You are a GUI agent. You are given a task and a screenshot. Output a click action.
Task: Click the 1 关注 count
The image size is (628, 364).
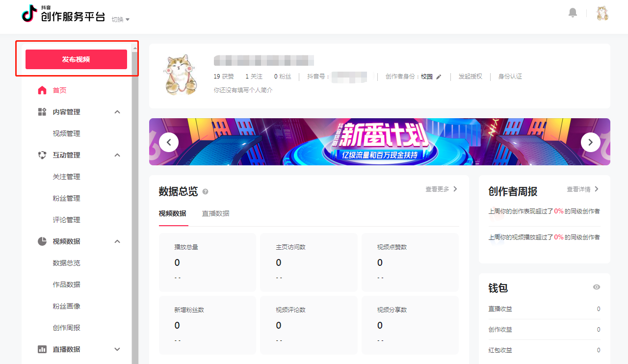coord(254,77)
